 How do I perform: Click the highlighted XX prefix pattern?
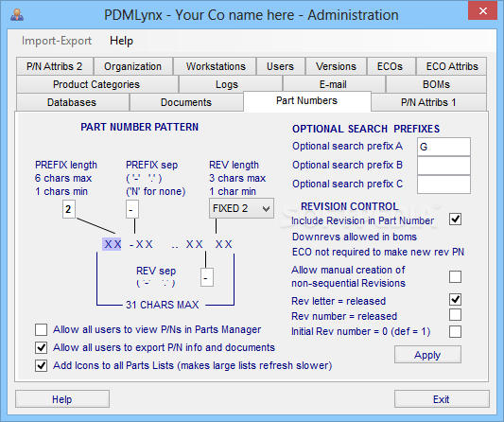coord(112,244)
